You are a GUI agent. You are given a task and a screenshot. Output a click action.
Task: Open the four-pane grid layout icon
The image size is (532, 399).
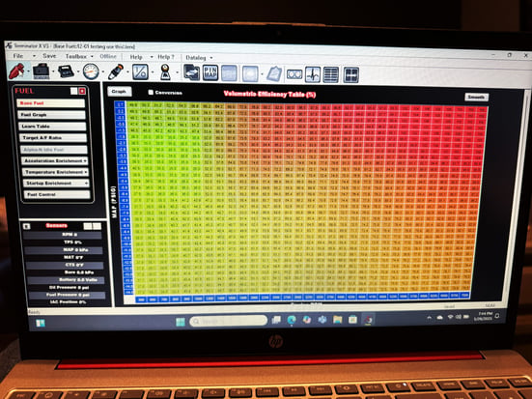tap(351, 75)
